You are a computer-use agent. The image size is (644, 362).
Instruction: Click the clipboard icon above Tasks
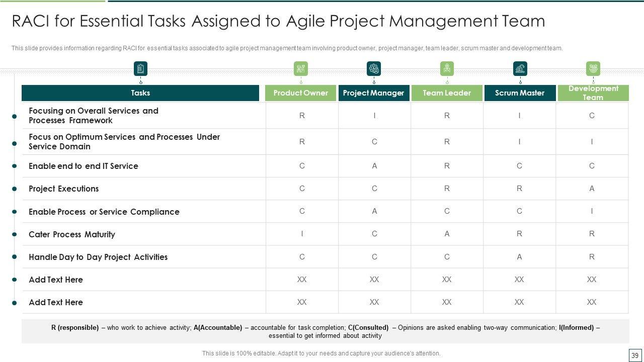coord(140,69)
